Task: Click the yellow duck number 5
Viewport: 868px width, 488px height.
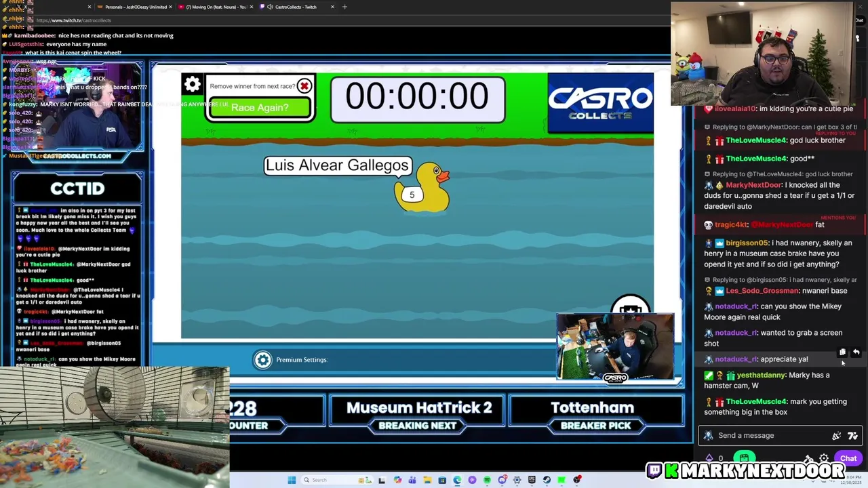Action: click(x=422, y=188)
